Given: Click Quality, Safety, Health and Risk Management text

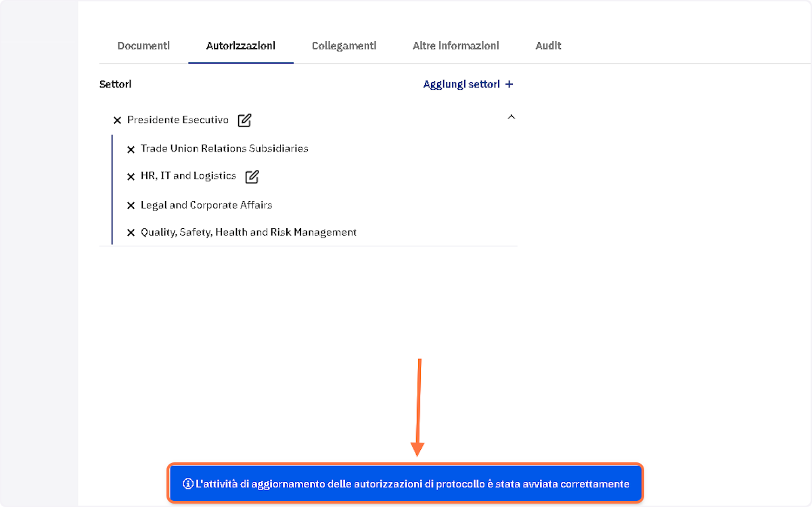Looking at the screenshot, I should click(x=248, y=232).
